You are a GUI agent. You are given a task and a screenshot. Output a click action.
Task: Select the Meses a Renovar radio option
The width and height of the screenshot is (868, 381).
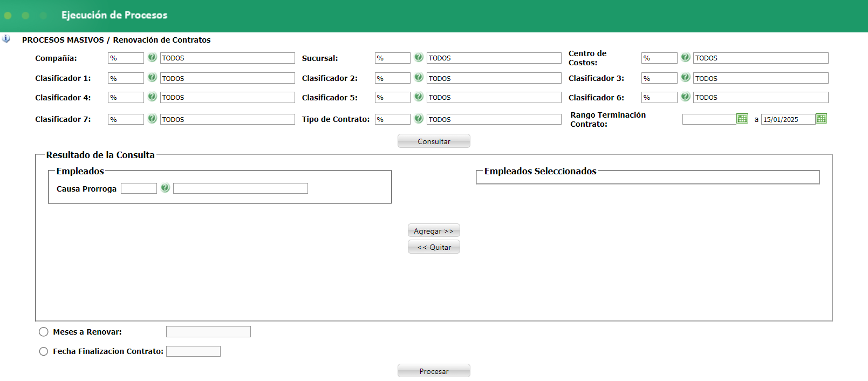point(44,332)
